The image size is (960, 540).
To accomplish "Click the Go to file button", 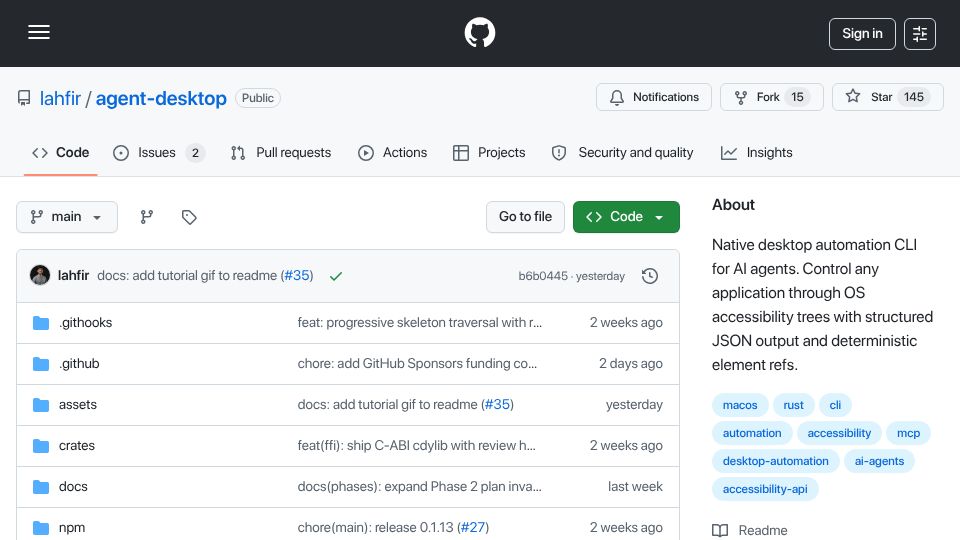I will pyautogui.click(x=525, y=217).
